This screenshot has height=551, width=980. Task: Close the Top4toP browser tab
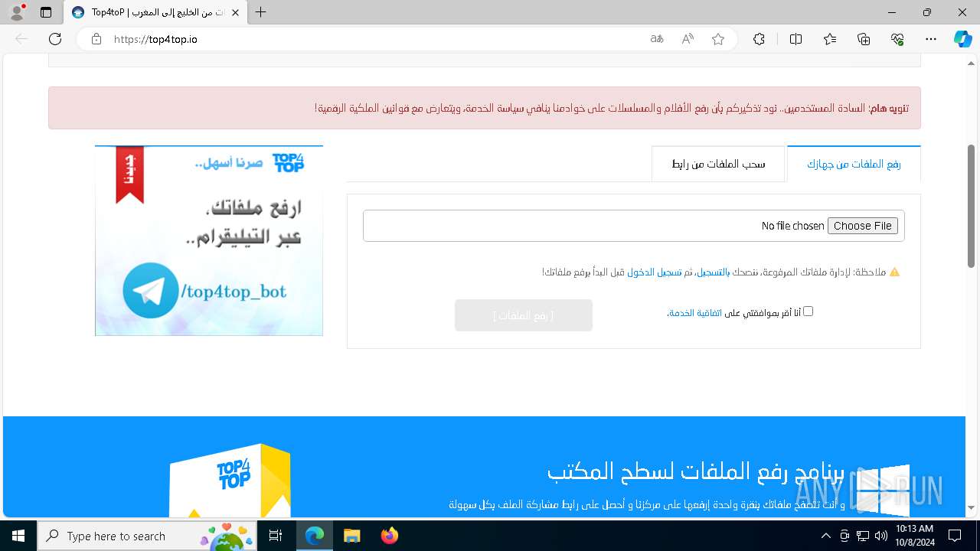point(237,12)
